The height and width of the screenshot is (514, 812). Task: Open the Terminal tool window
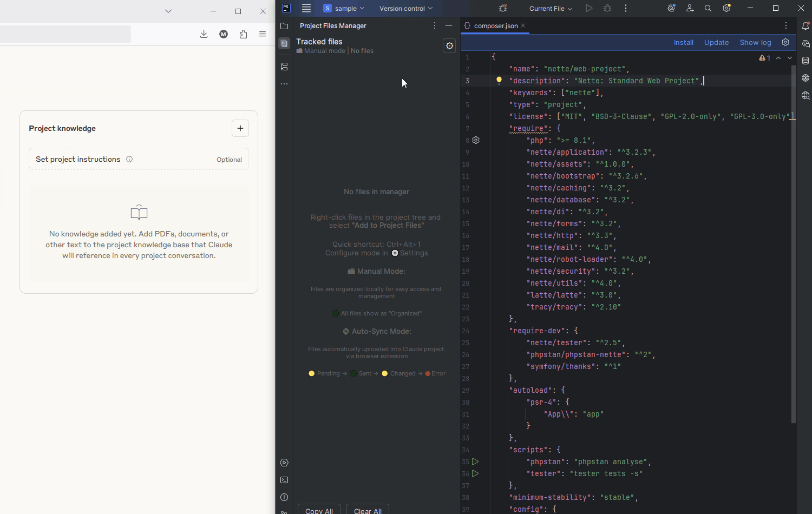pyautogui.click(x=284, y=480)
